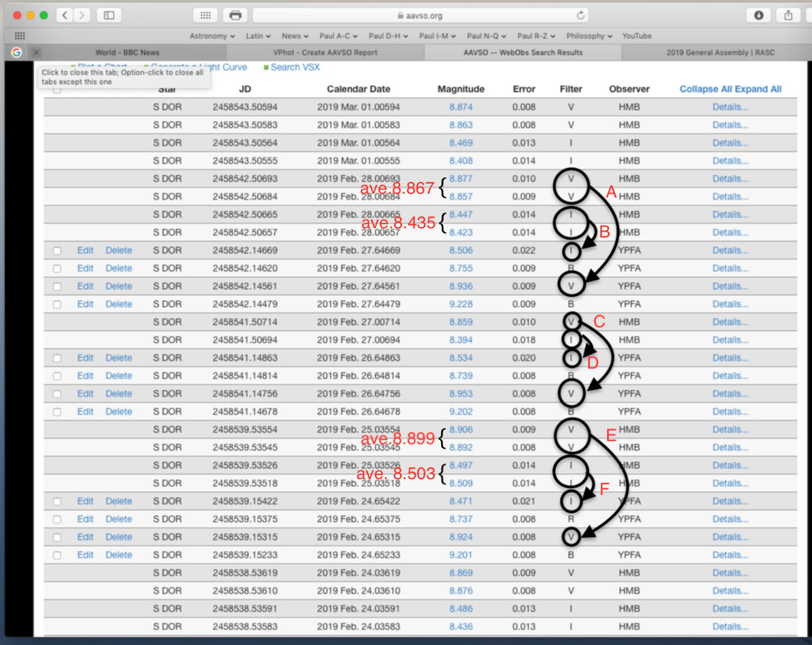Image resolution: width=812 pixels, height=645 pixels.
Task: Close the tab using the x icon
Action: [36, 52]
